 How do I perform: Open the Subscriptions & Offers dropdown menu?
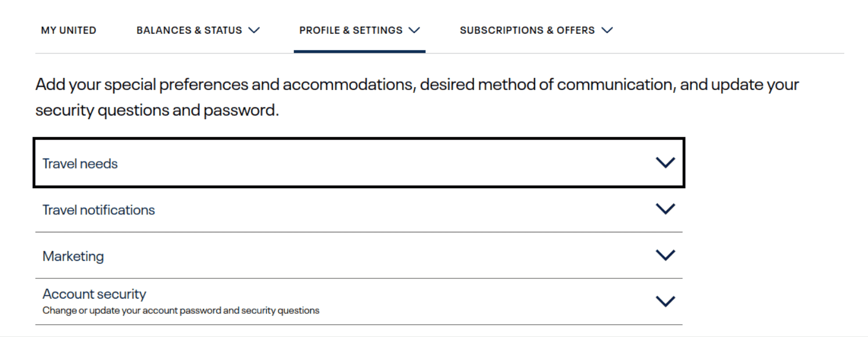pos(528,30)
